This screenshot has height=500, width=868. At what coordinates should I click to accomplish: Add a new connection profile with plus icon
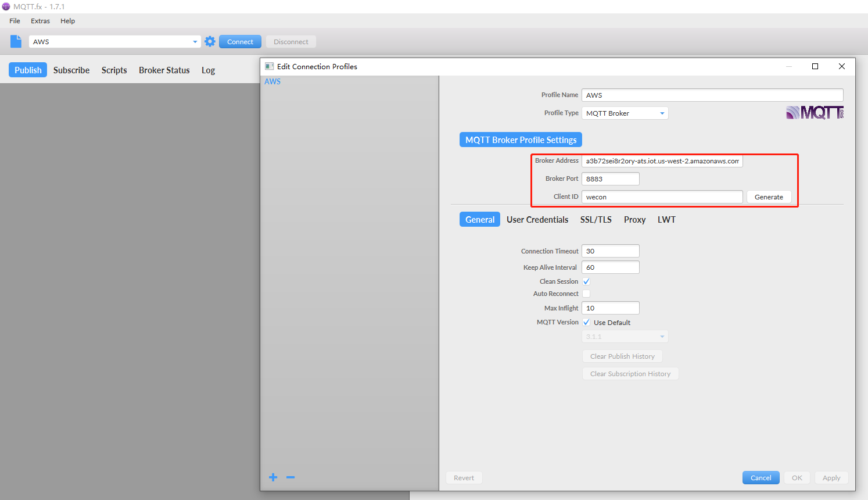click(x=273, y=477)
